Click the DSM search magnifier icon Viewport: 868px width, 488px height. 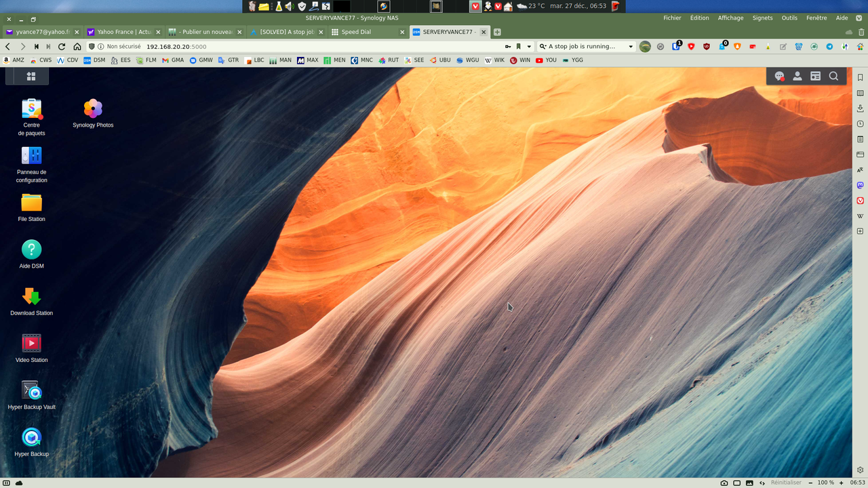pyautogui.click(x=833, y=77)
